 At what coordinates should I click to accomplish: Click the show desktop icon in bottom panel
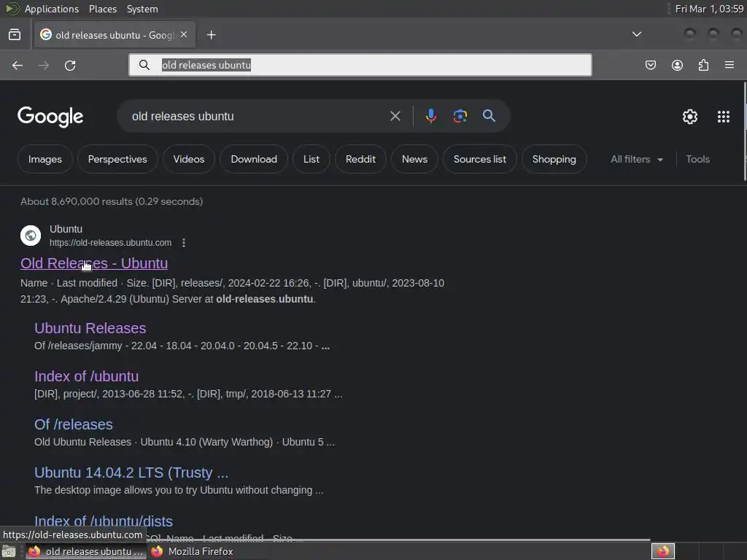coord(9,551)
